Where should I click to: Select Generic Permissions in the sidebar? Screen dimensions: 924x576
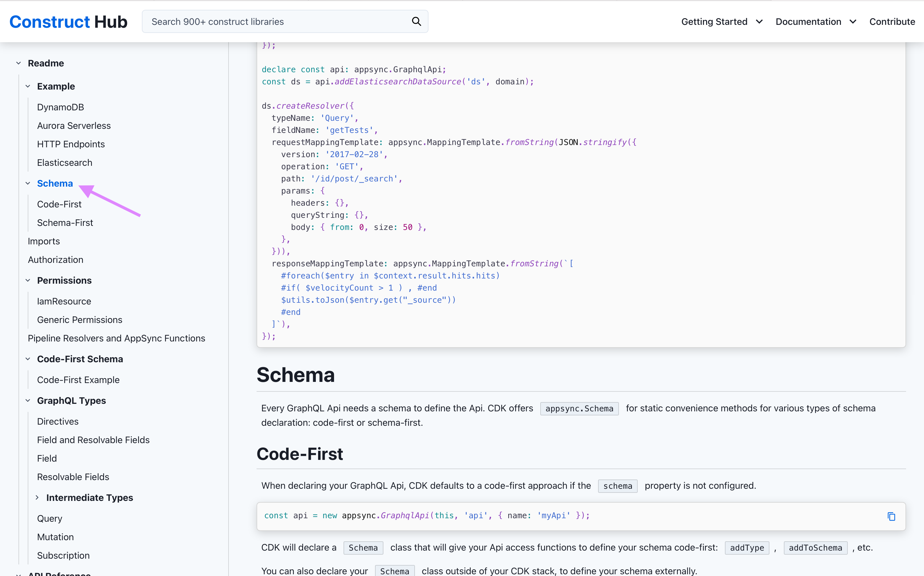coord(80,319)
